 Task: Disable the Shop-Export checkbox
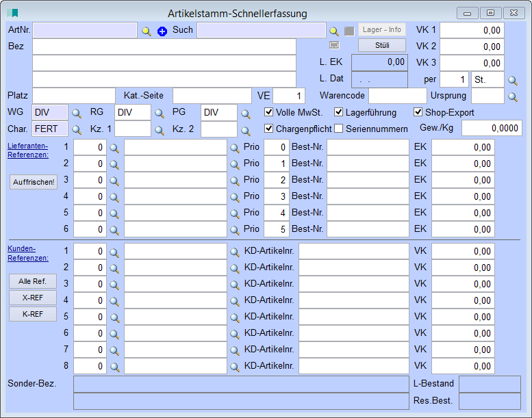[x=418, y=112]
